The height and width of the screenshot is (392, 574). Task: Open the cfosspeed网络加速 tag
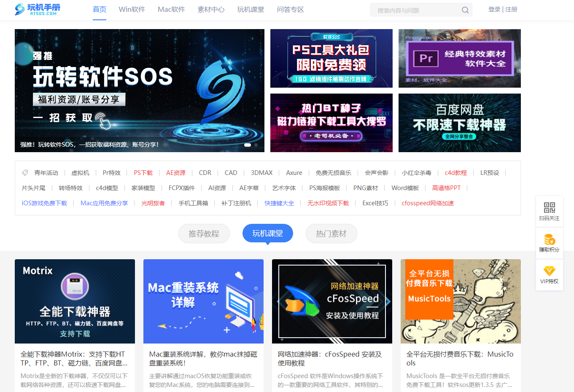[428, 203]
